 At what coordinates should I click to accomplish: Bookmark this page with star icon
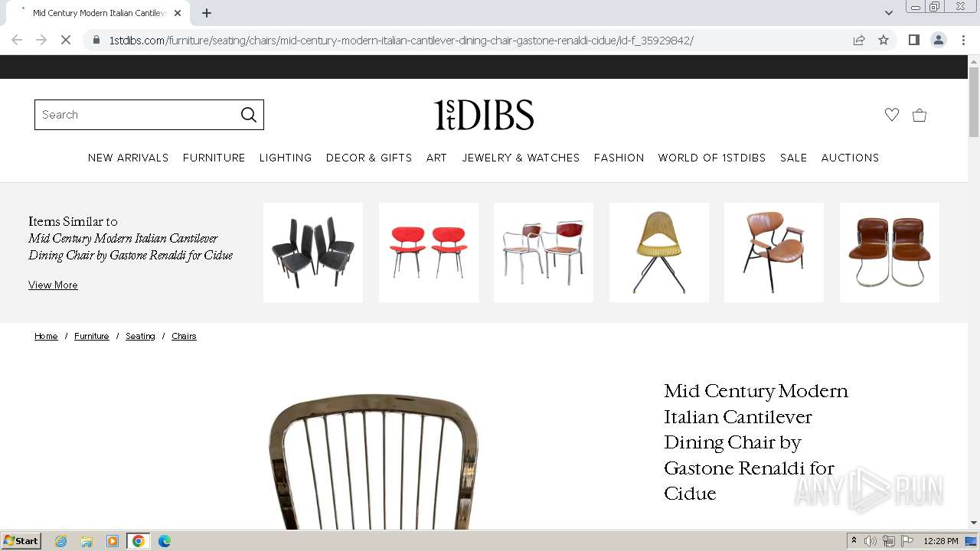pyautogui.click(x=884, y=40)
